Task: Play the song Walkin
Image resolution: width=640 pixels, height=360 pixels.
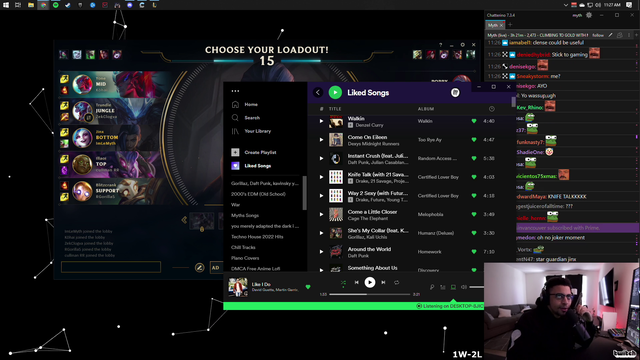Action: pos(321,121)
